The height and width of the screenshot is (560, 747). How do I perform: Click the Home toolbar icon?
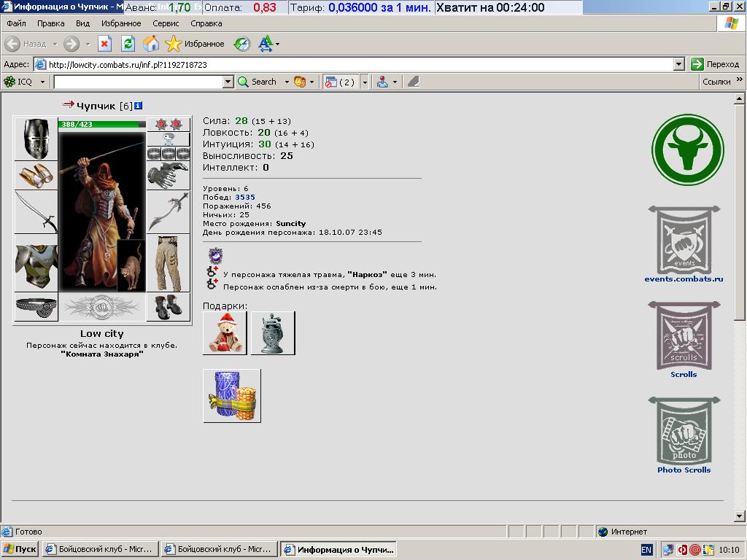(x=151, y=44)
